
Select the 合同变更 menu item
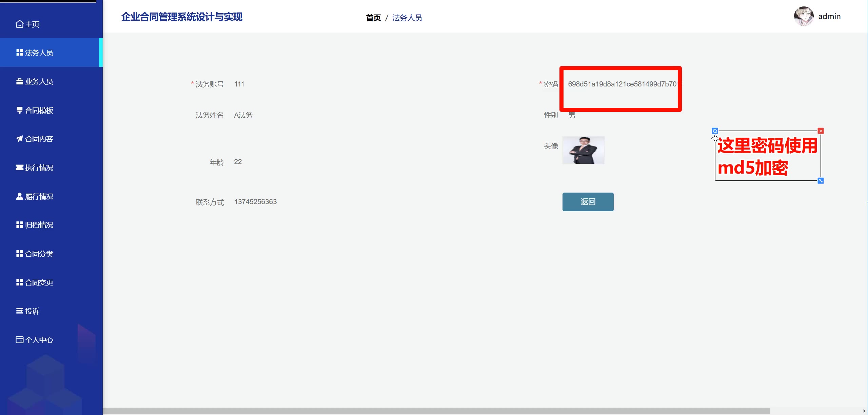(39, 282)
